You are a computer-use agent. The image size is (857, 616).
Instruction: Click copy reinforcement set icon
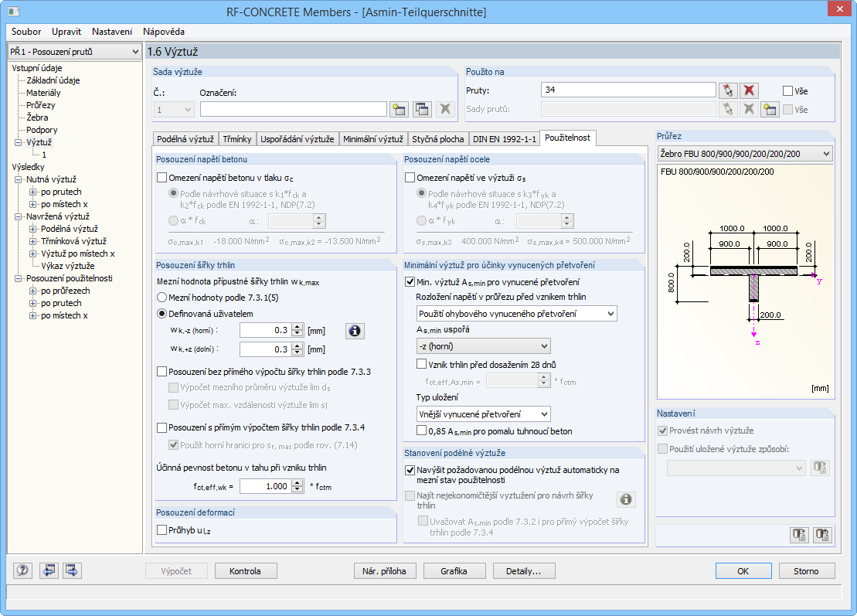tap(422, 109)
